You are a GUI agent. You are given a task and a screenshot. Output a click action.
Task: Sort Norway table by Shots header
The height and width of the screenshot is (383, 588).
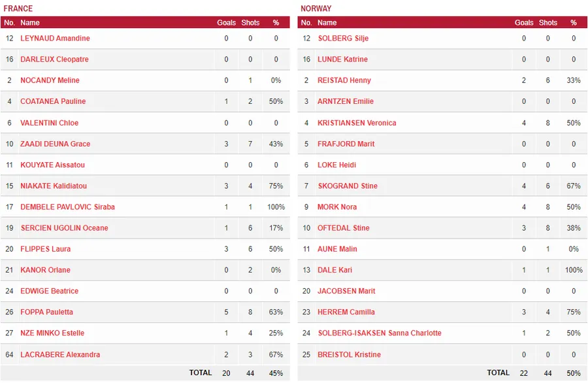pos(548,23)
